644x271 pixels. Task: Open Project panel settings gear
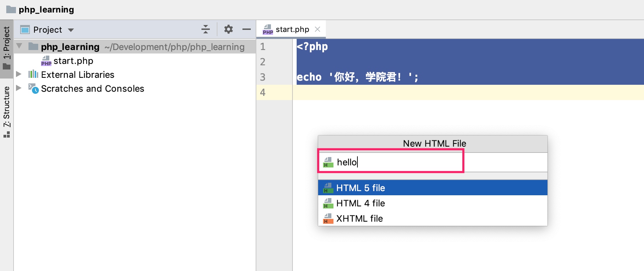[x=228, y=29]
